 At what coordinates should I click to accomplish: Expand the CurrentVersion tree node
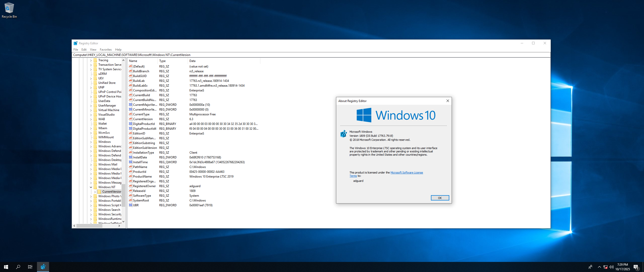click(95, 192)
